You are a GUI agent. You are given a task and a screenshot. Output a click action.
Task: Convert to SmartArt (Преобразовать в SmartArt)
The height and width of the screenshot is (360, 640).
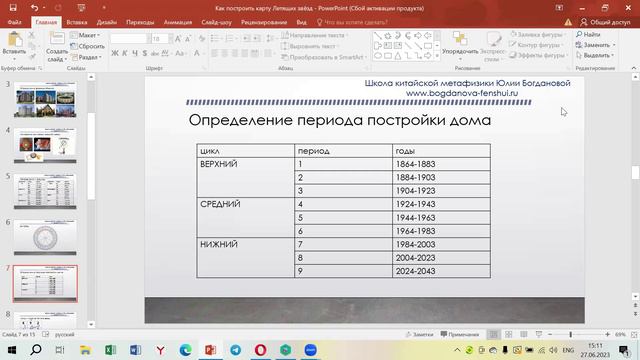(x=324, y=57)
